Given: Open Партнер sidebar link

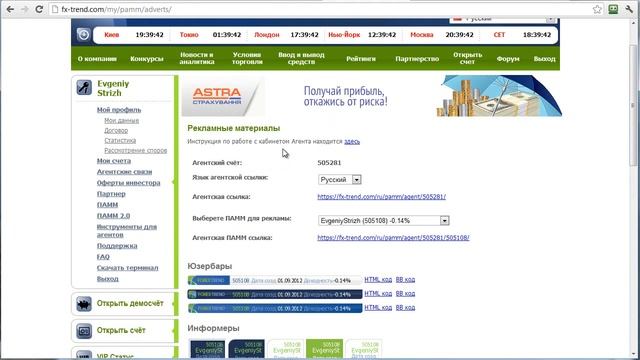Looking at the screenshot, I should pos(111,194).
